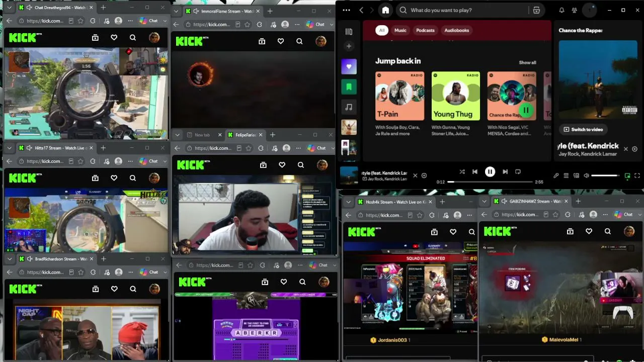Skip to next track in Spotify
This screenshot has height=362, width=644.
click(x=505, y=171)
